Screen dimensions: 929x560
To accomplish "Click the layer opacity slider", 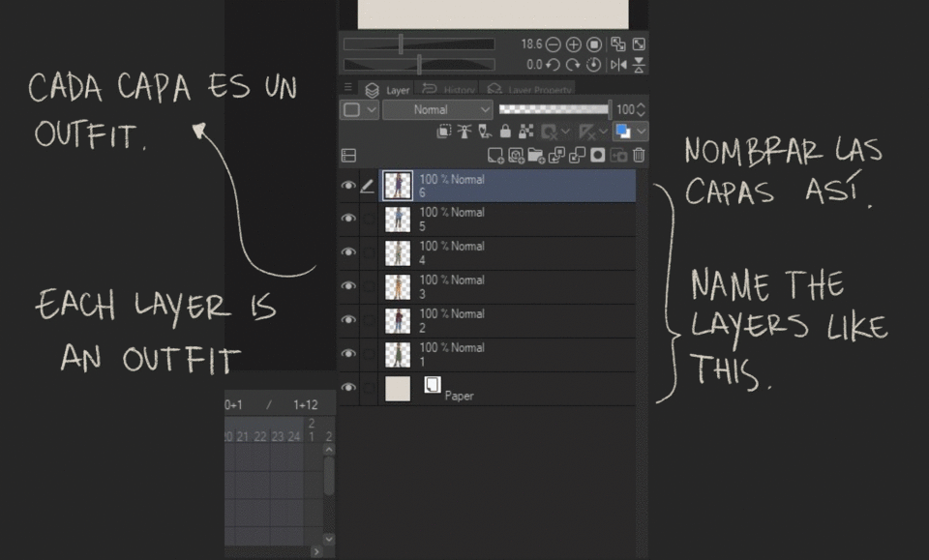I will tap(554, 109).
